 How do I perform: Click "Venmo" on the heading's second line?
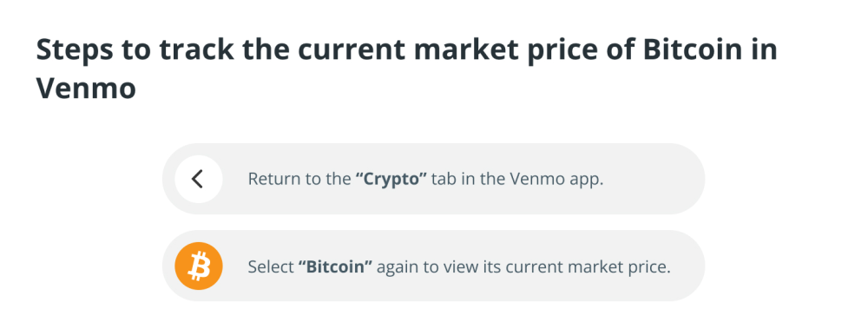click(x=86, y=88)
